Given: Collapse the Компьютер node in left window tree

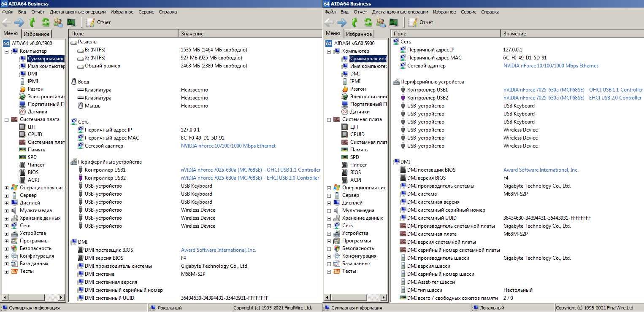Looking at the screenshot, I should pyautogui.click(x=6, y=51).
